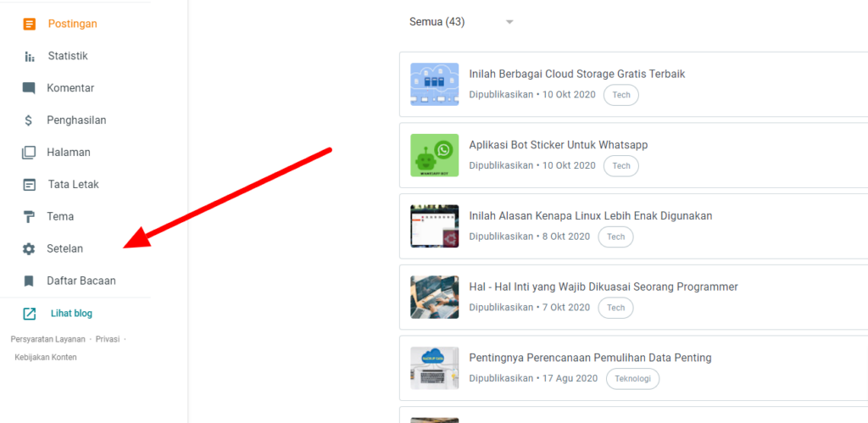The height and width of the screenshot is (423, 868).
Task: Click the Komentar speech bubble icon
Action: (30, 88)
